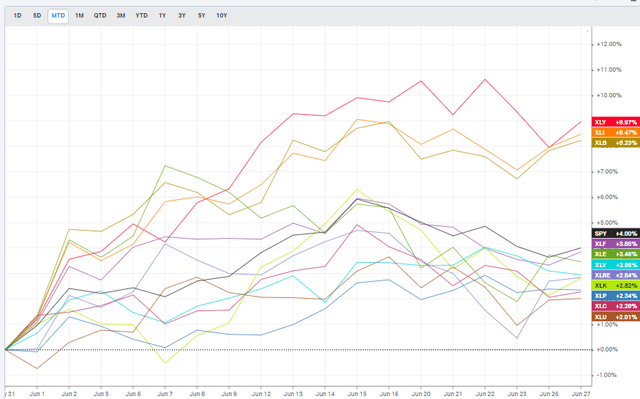
Task: Select the 5D time range tab
Action: coord(37,16)
